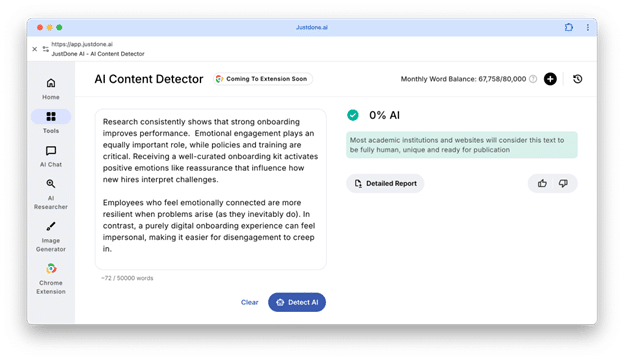Click the green macOS maximize button

59,27
